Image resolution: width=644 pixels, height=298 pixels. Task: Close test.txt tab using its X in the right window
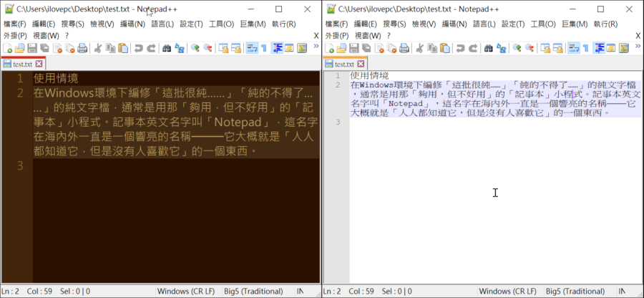pos(361,64)
